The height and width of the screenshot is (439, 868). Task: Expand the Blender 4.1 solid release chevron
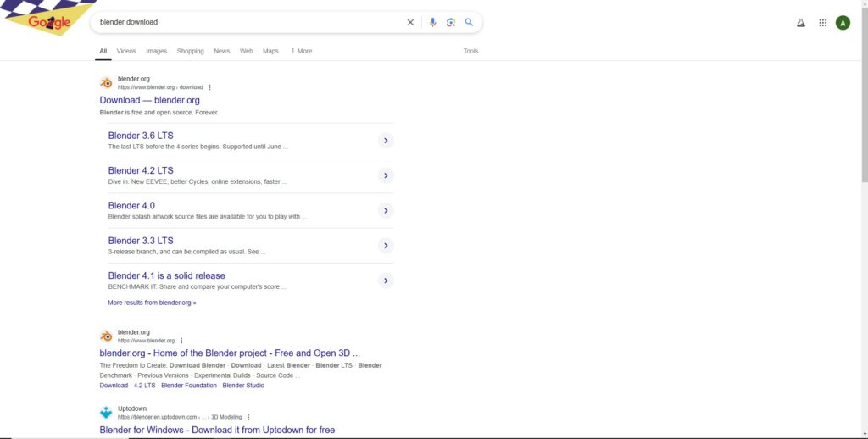(386, 281)
